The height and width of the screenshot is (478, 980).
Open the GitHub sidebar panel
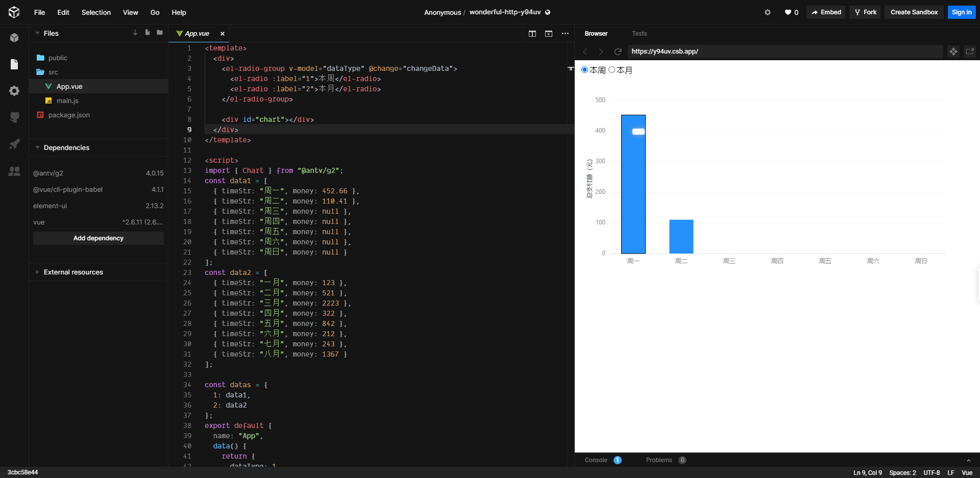point(14,117)
